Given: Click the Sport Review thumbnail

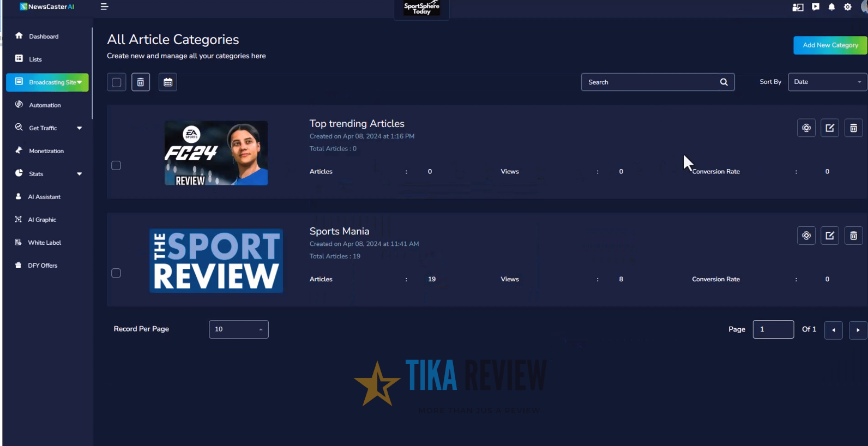Looking at the screenshot, I should 216,261.
